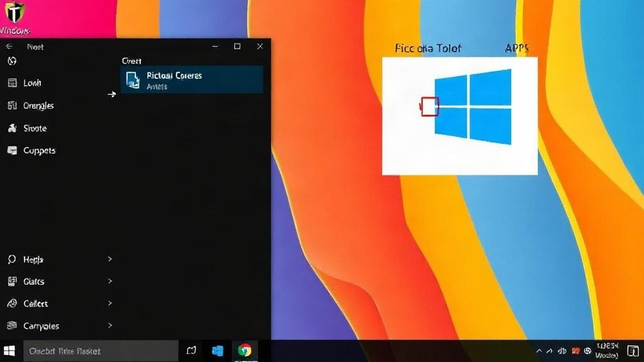Click the icon beside Cellert

pos(13,304)
